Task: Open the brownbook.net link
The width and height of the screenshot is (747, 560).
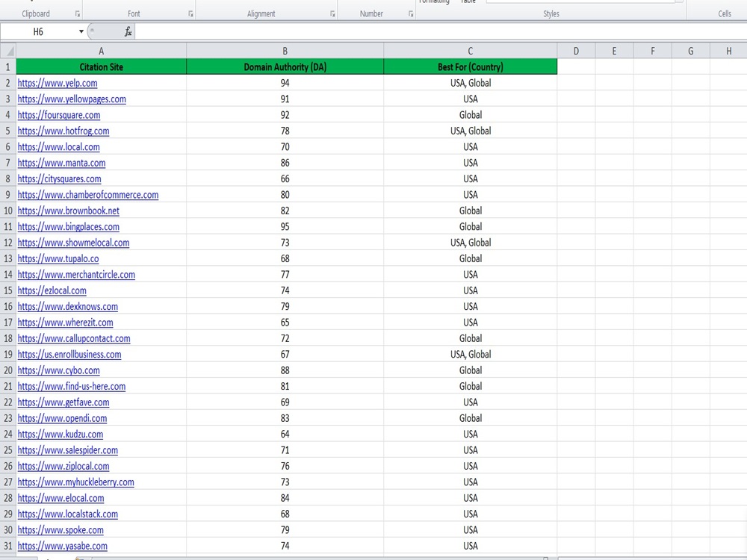Action: coord(69,211)
